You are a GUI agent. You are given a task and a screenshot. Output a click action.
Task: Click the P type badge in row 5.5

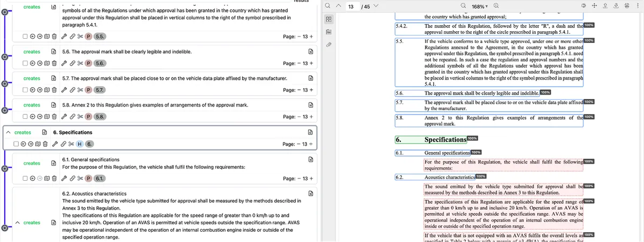tap(89, 37)
